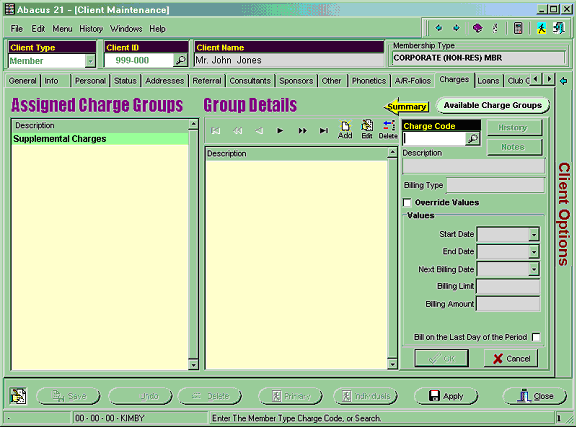This screenshot has width=576, height=427.
Task: Check Bill on the Last Day of the Period
Action: click(536, 337)
